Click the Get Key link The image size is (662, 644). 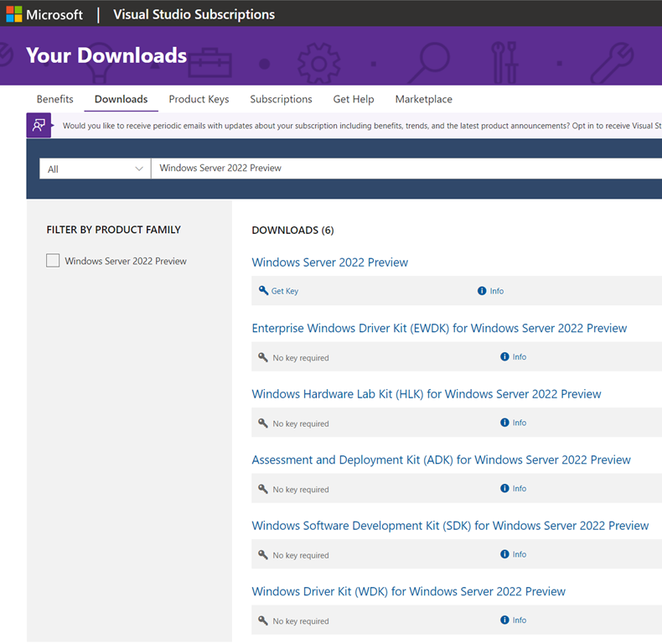click(285, 291)
